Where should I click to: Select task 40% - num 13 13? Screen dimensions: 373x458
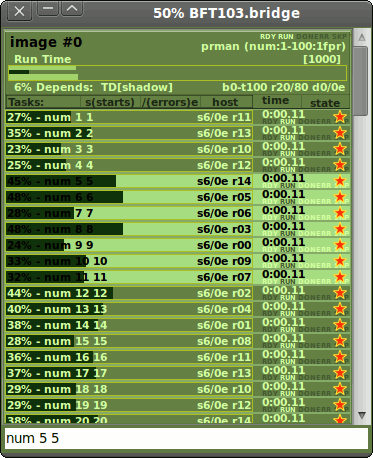129,309
